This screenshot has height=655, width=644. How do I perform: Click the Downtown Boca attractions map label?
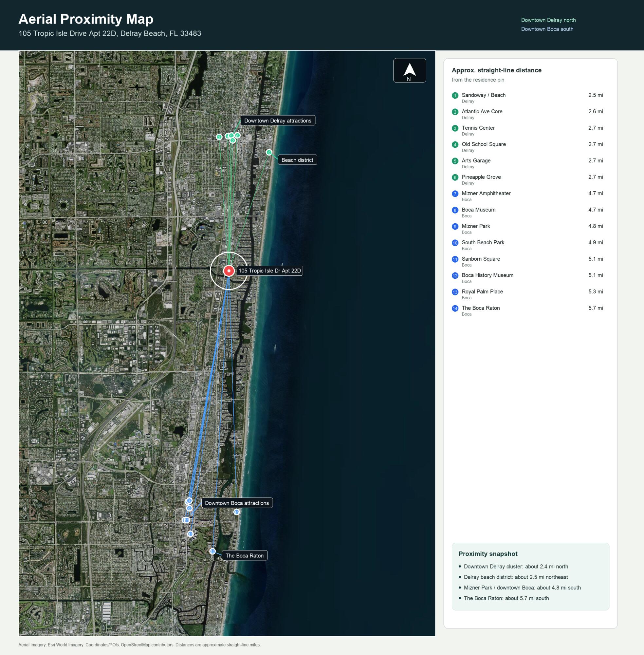237,503
